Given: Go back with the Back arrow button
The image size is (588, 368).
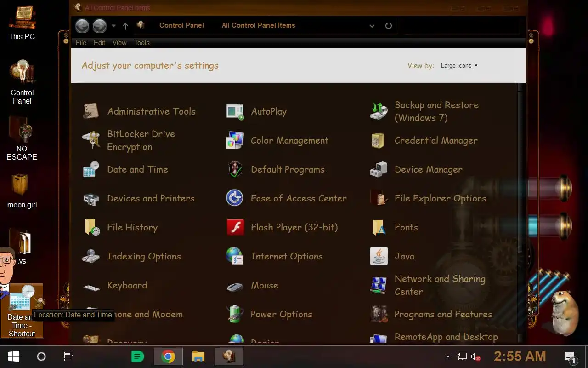Looking at the screenshot, I should pos(82,26).
